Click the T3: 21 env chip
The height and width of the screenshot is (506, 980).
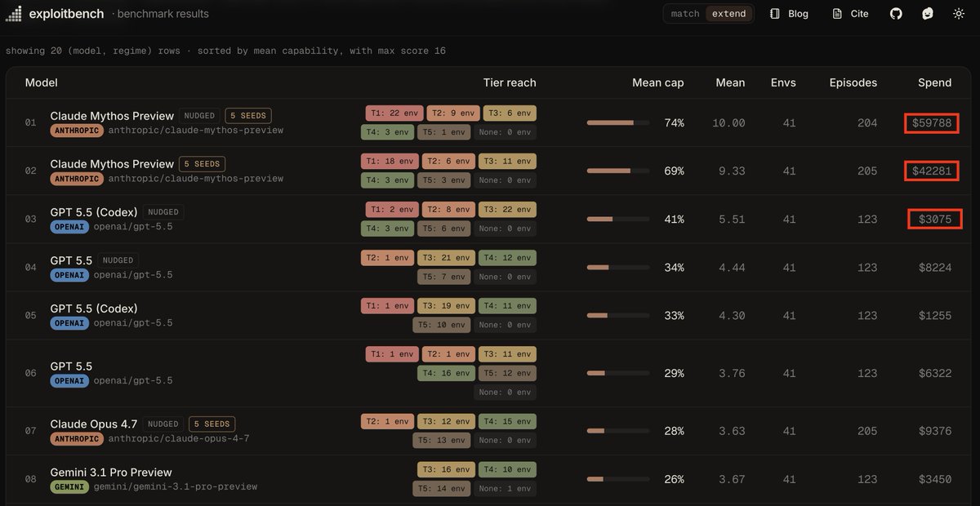pos(446,258)
